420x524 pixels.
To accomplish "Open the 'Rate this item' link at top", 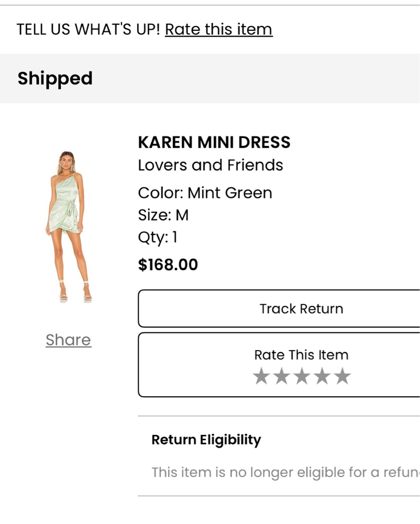I will pos(219,29).
